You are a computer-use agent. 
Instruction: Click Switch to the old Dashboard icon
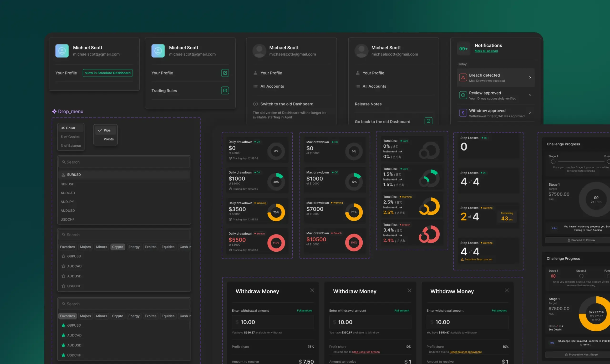coord(255,104)
